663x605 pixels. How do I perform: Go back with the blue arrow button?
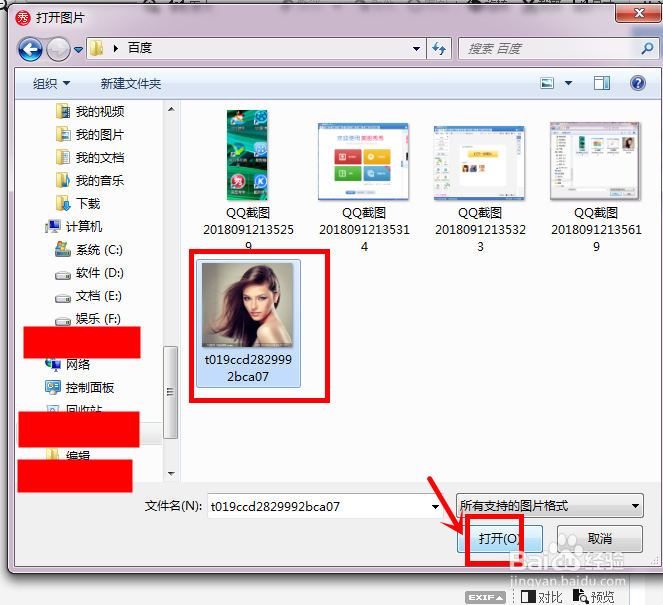tap(30, 49)
